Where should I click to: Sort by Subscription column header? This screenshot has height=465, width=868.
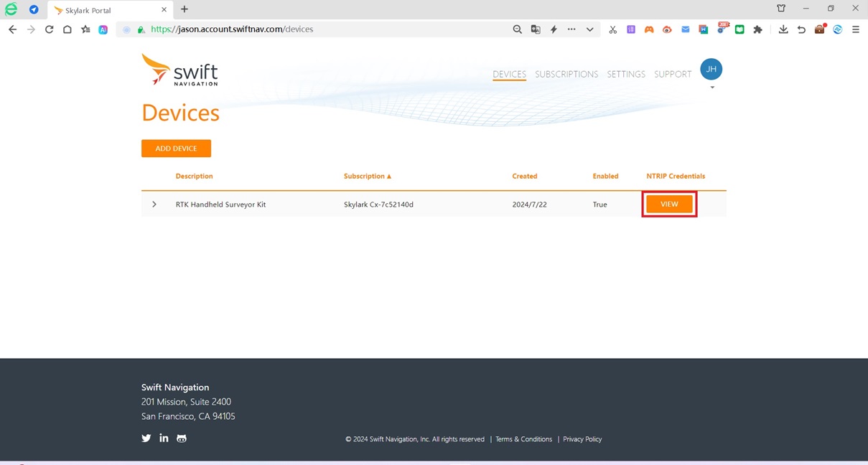click(x=368, y=176)
